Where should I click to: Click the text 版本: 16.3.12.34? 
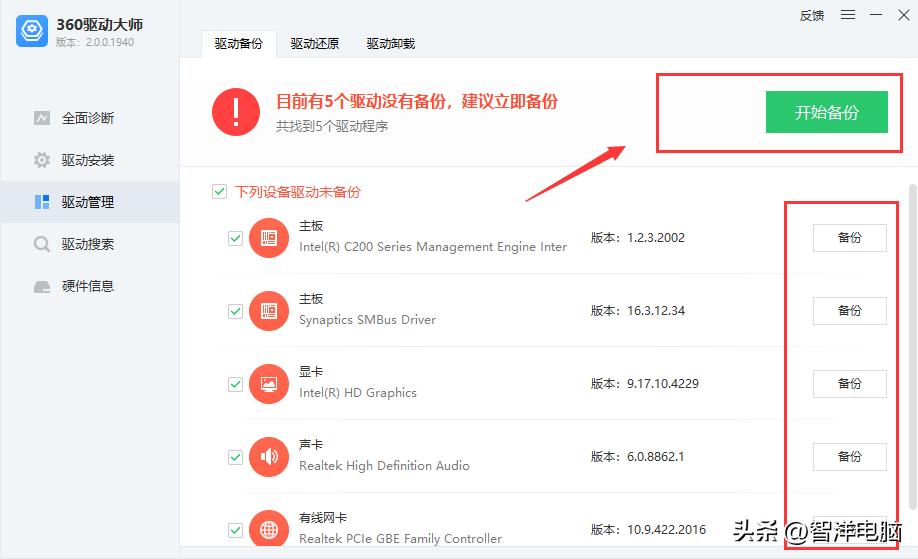[x=638, y=311]
